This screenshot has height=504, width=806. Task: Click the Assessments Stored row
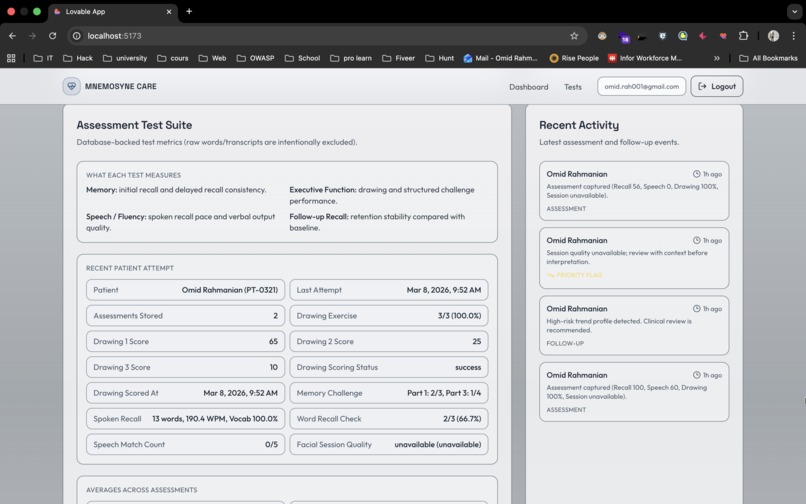coord(186,316)
